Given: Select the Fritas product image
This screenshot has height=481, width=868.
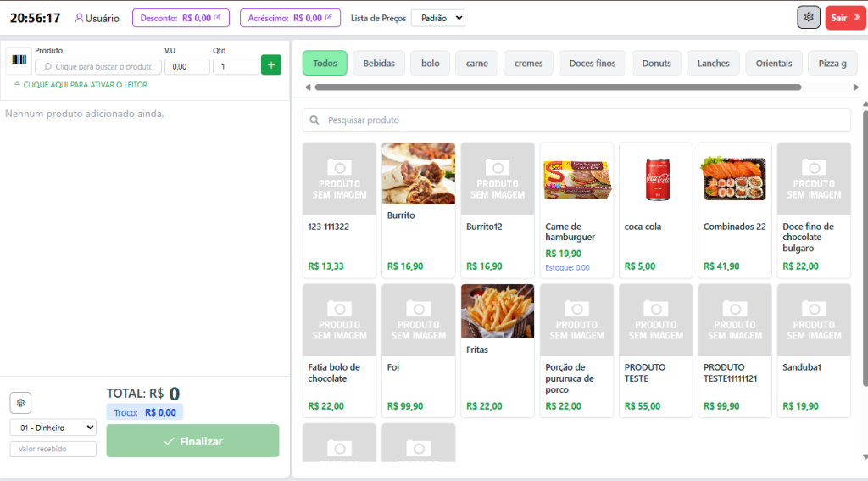Looking at the screenshot, I should coord(498,311).
